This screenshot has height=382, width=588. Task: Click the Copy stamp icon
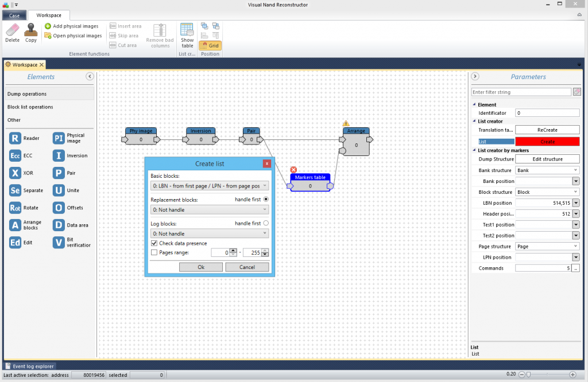31,30
